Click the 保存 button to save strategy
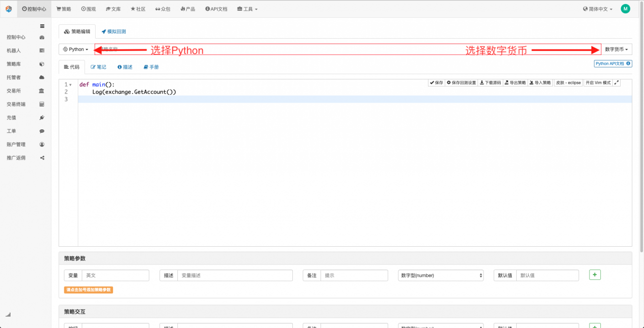This screenshot has height=328, width=644. point(436,82)
